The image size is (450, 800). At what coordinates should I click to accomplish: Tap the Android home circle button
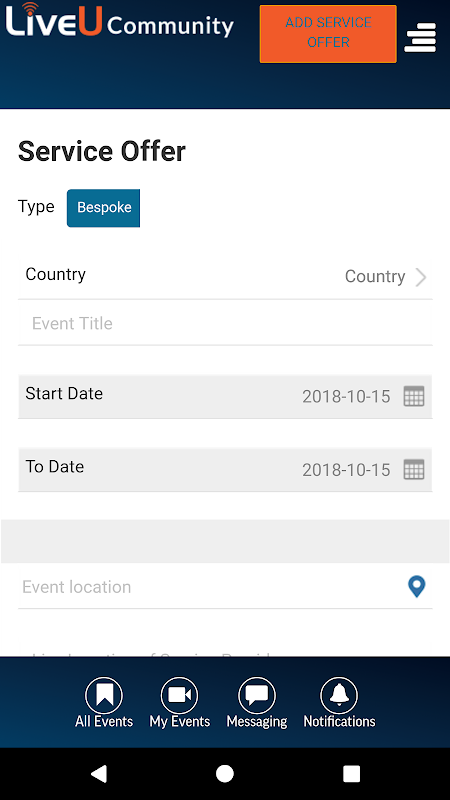pyautogui.click(x=224, y=773)
